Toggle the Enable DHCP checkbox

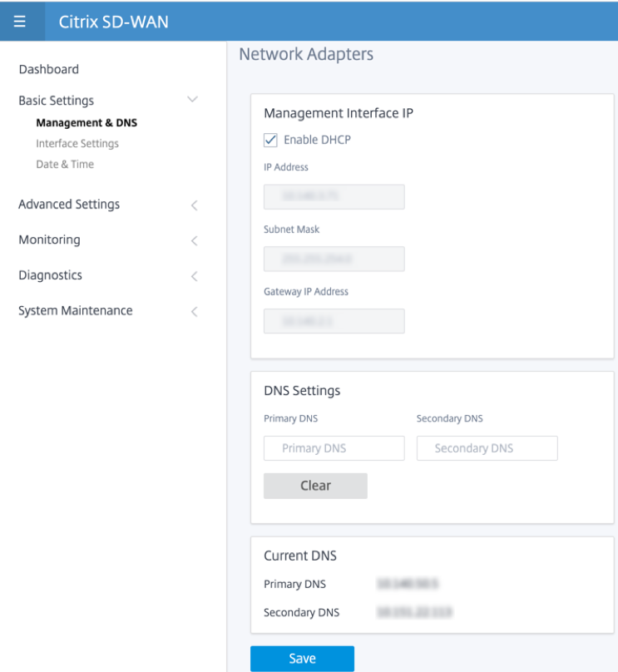pyautogui.click(x=270, y=141)
